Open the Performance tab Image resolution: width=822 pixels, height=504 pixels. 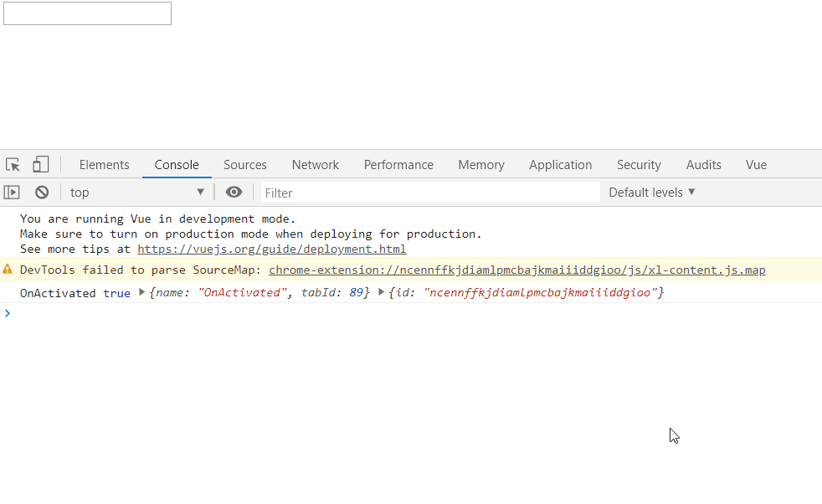click(x=398, y=165)
